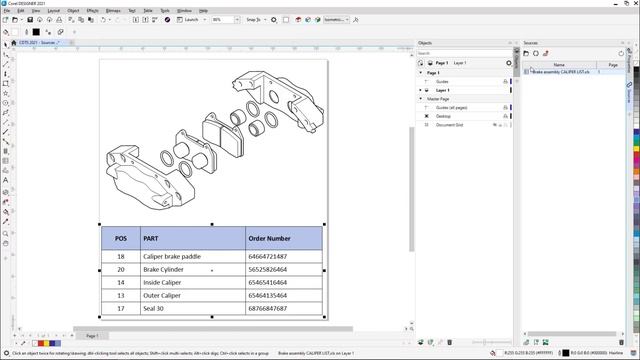Click the trash icon at the Objects panel's bottom
Image resolution: width=640 pixels, height=360 pixels.
(449, 342)
